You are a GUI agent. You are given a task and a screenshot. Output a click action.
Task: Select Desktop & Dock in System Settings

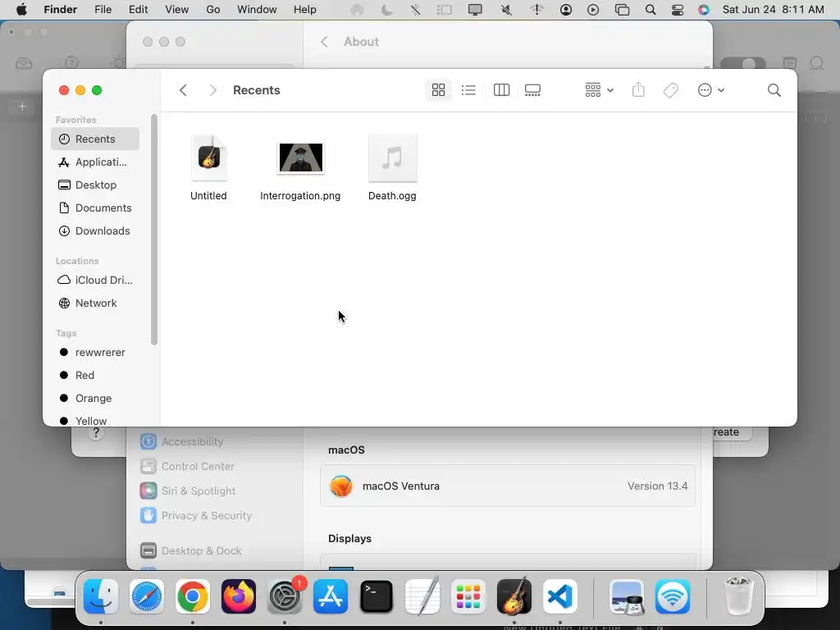click(191, 550)
